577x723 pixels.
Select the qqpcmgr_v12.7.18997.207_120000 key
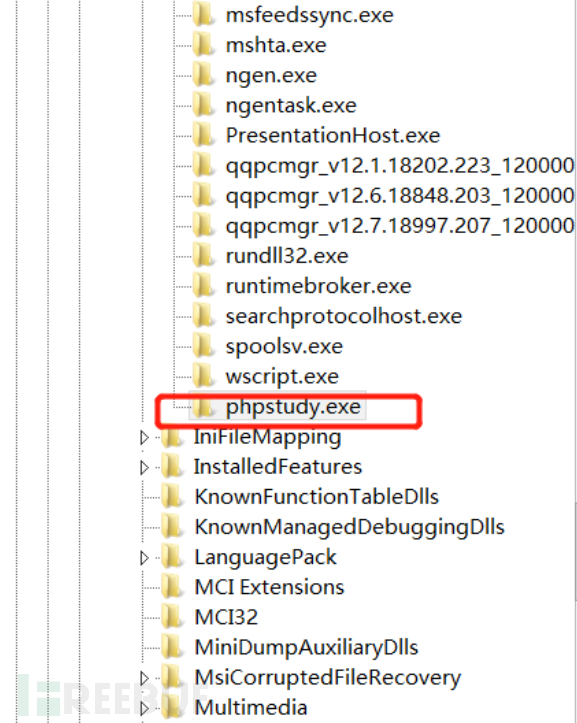[400, 226]
